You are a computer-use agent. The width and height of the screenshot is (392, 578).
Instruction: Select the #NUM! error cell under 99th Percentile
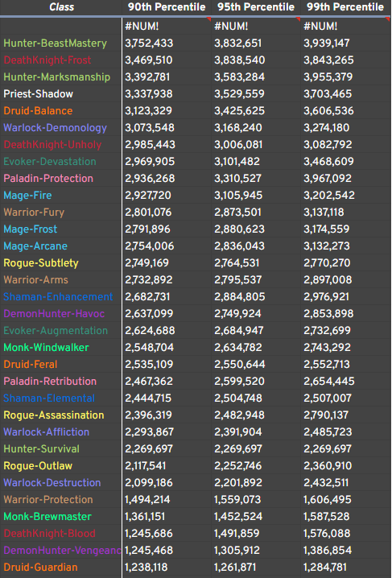coord(345,27)
